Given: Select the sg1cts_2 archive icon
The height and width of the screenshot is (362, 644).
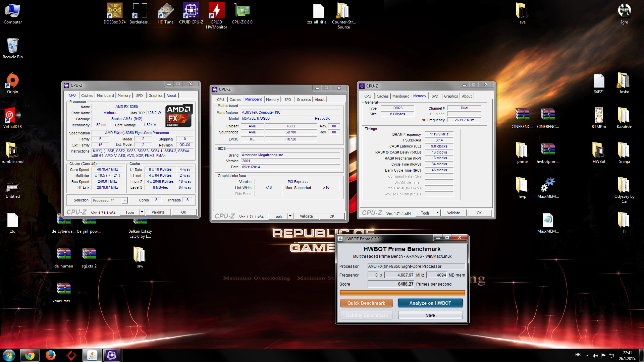Looking at the screenshot, I should 89,257.
